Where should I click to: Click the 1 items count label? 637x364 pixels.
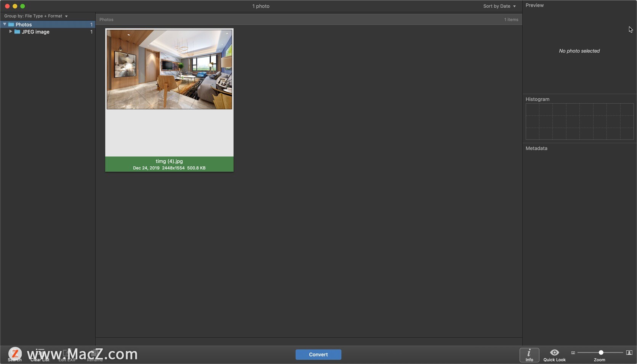(511, 19)
